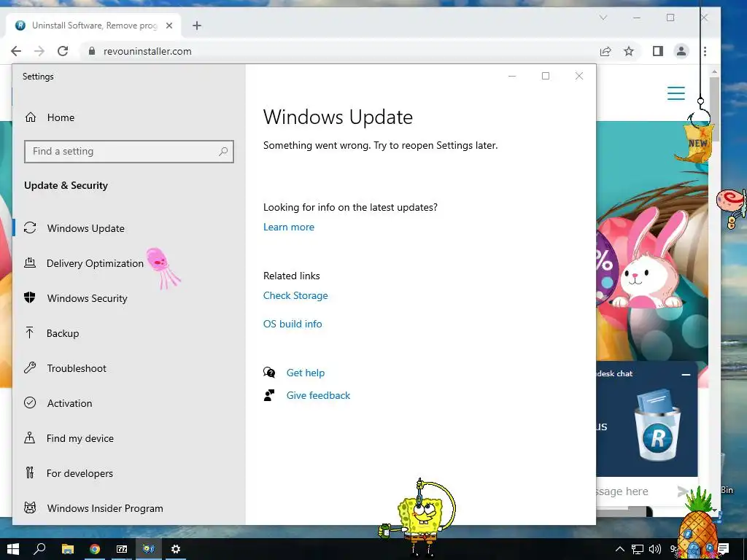The image size is (747, 560).
Task: Open the volume control in the tray
Action: (655, 549)
